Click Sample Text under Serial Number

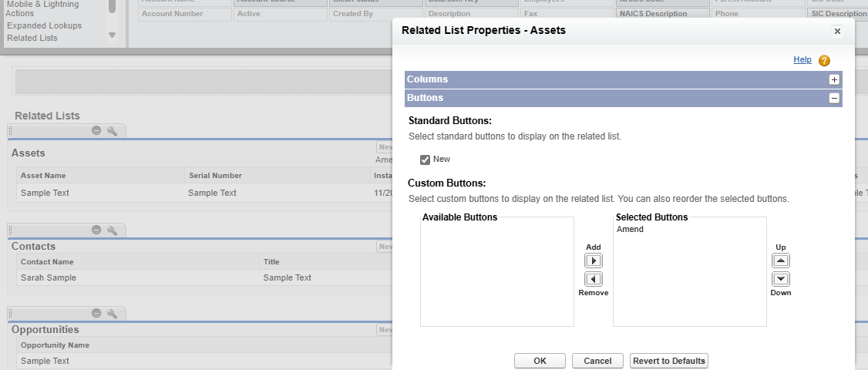tap(212, 193)
